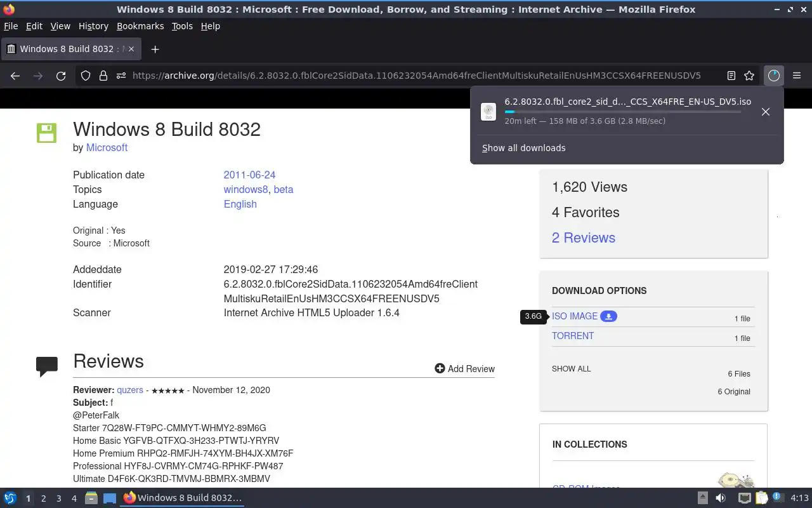The width and height of the screenshot is (812, 508).
Task: Open the windows8 topic link
Action: (x=246, y=189)
